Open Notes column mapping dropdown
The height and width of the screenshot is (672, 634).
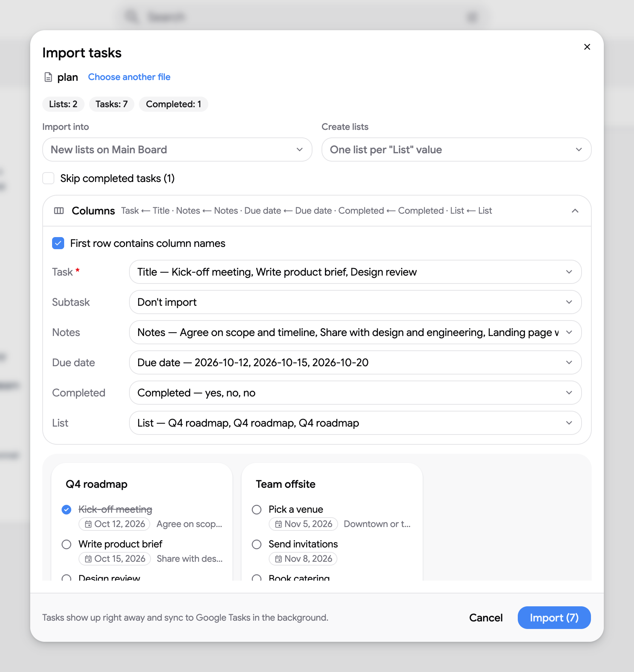(x=355, y=332)
